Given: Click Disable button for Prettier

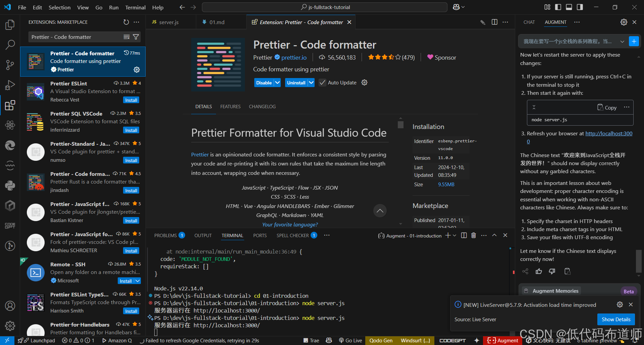Looking at the screenshot, I should 264,83.
